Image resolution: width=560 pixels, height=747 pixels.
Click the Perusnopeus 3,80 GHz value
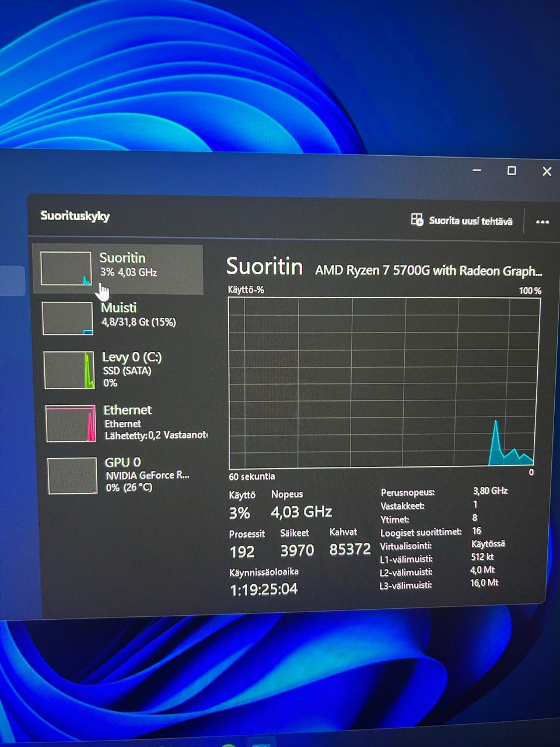click(490, 491)
